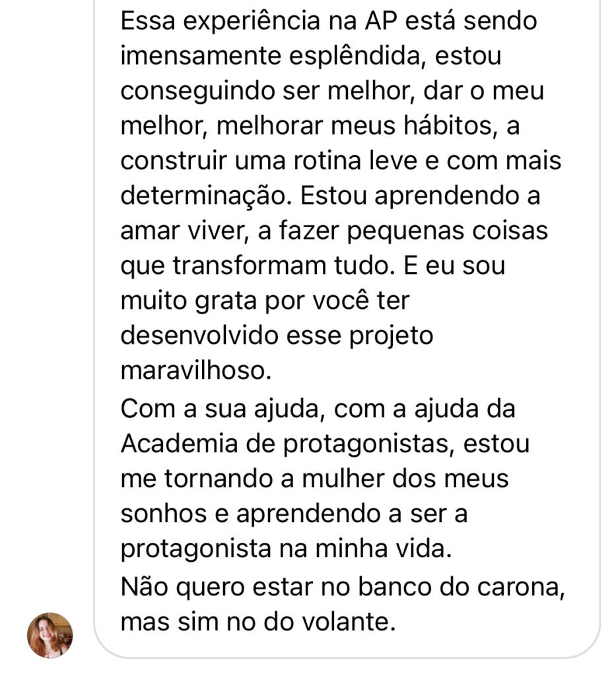The height and width of the screenshot is (676, 616).
Task: Tap the sender's profile picture avatar
Action: point(50,635)
